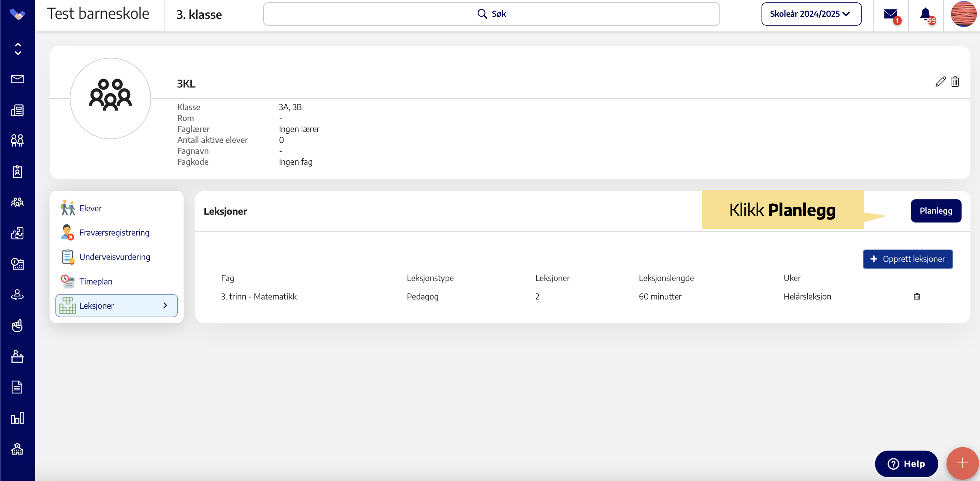Select Fraværsregistrering in the side menu
Image resolution: width=980 pixels, height=481 pixels.
114,233
